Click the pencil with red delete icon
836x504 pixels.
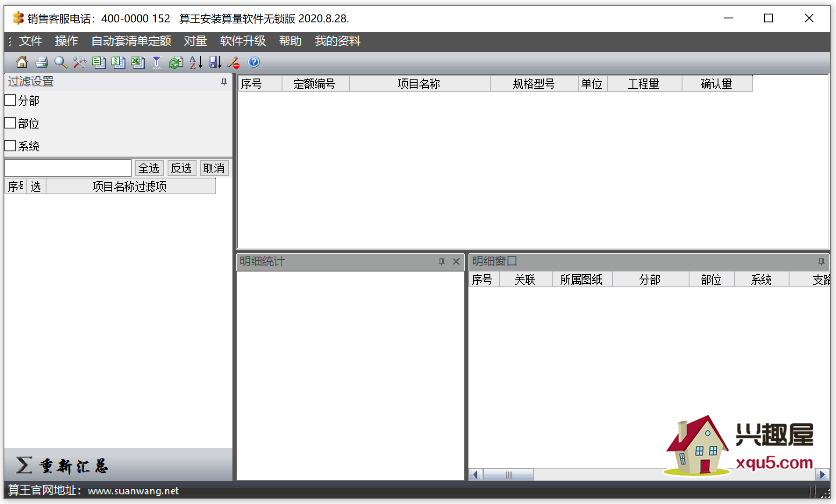tap(234, 62)
